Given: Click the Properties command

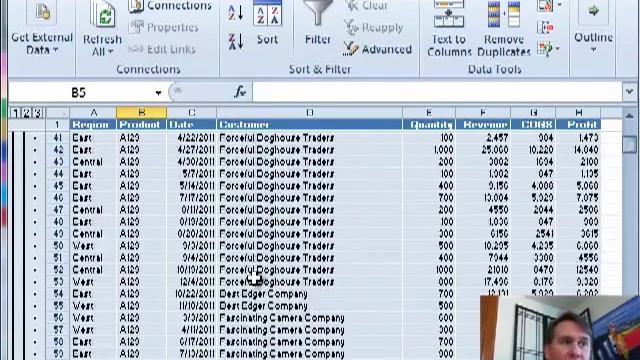Looking at the screenshot, I should [164, 27].
